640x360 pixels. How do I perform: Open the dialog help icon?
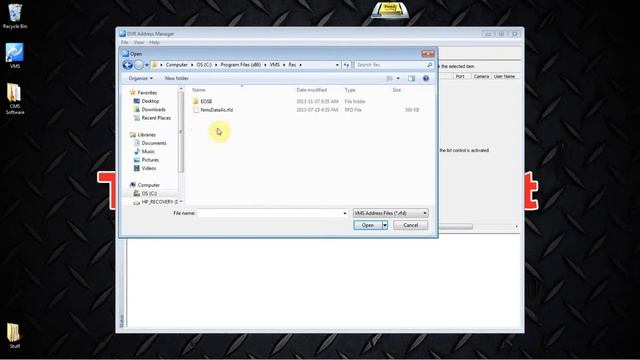(x=426, y=78)
